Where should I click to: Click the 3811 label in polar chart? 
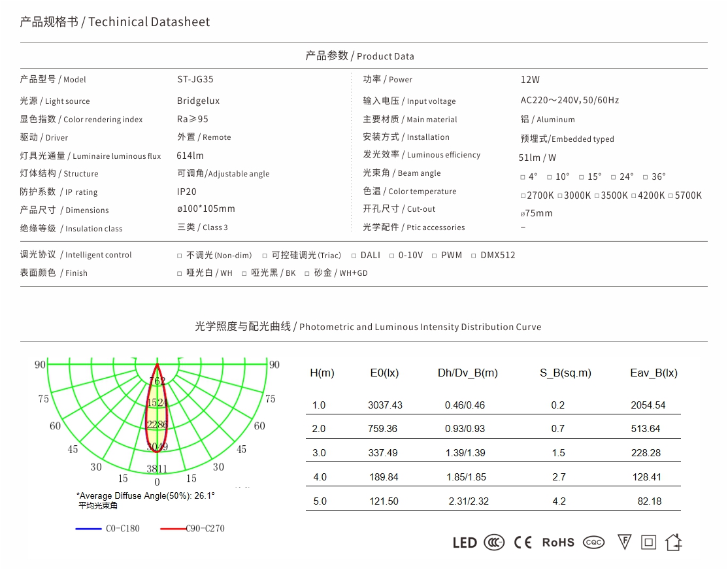[157, 469]
